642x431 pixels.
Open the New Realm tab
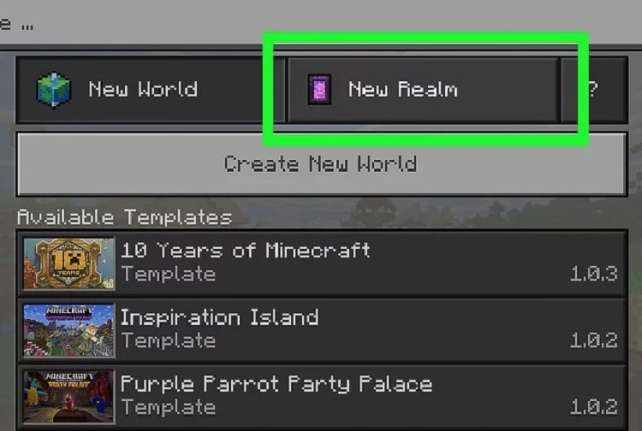[x=423, y=90]
